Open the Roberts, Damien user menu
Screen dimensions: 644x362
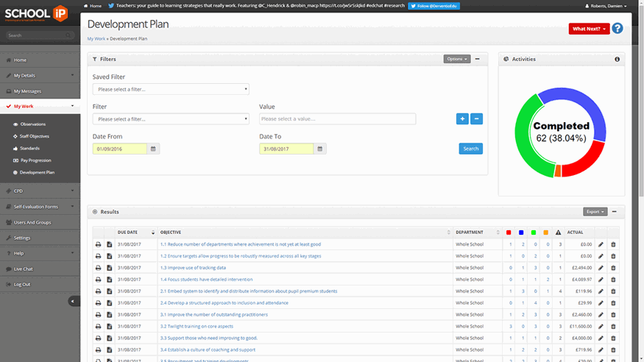[606, 6]
